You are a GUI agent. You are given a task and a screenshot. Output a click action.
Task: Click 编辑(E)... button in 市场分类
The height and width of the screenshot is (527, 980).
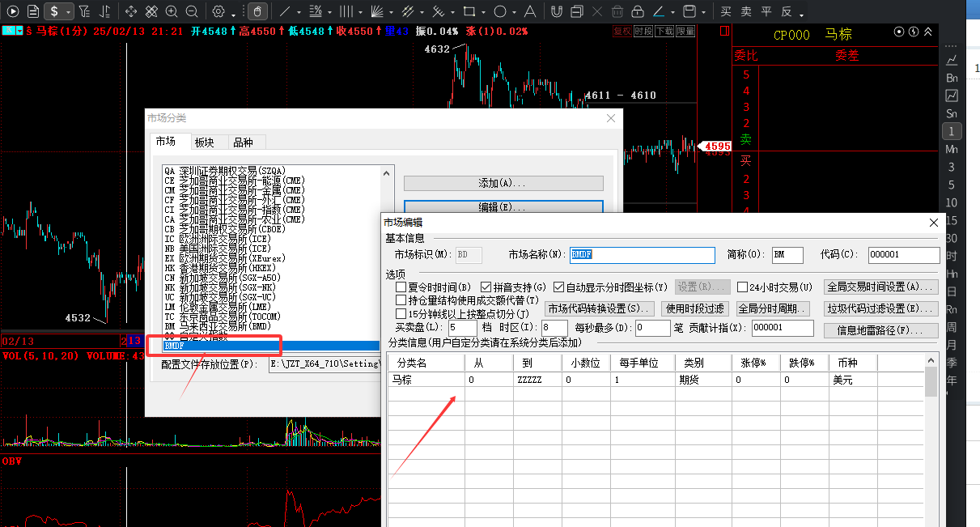coord(503,207)
